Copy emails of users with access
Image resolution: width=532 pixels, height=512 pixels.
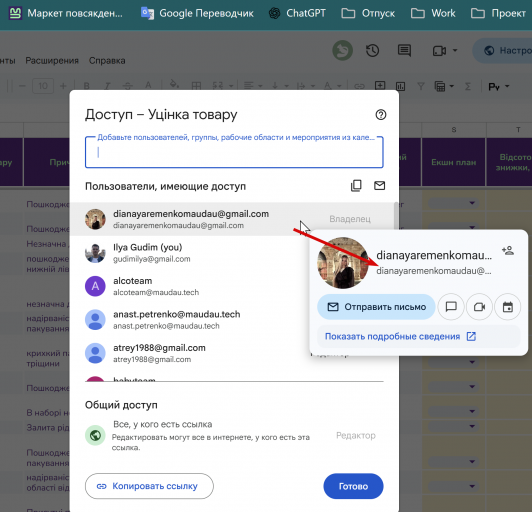[356, 186]
